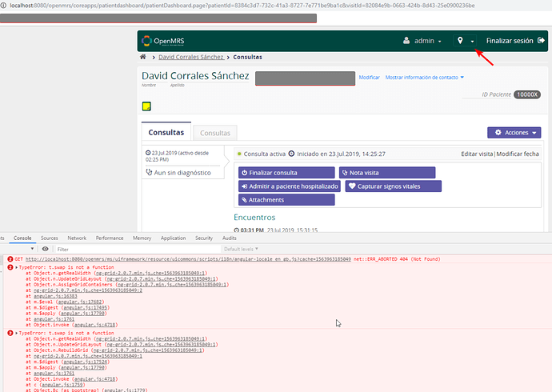Open the DevTools Security tab

click(204, 238)
